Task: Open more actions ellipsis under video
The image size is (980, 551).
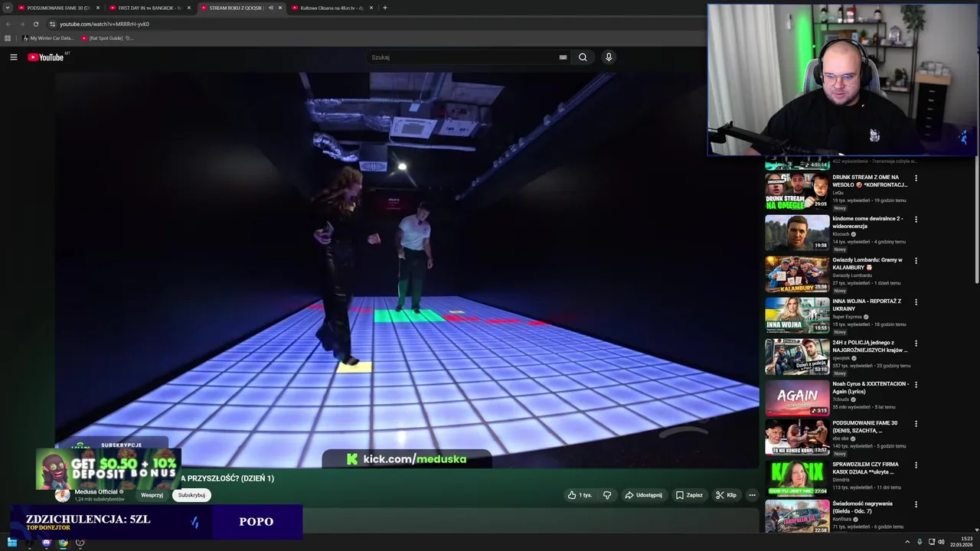Action: [752, 495]
